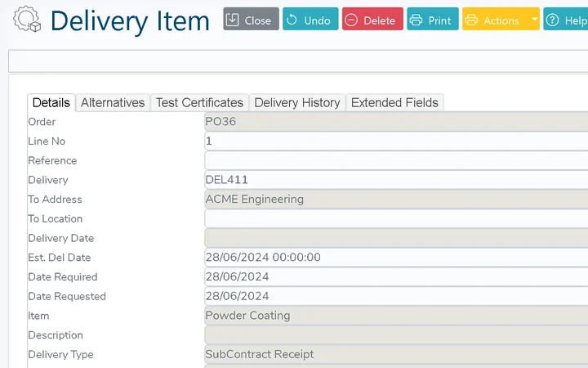588x368 pixels.
Task: Edit the Date Required field
Action: [396, 276]
